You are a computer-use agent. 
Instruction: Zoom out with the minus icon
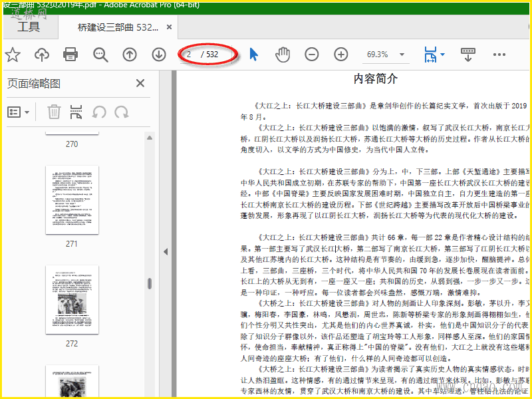[311, 55]
